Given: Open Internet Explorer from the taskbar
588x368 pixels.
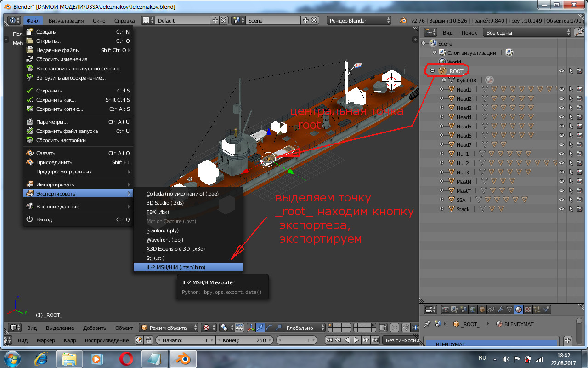Looking at the screenshot, I should tap(41, 358).
